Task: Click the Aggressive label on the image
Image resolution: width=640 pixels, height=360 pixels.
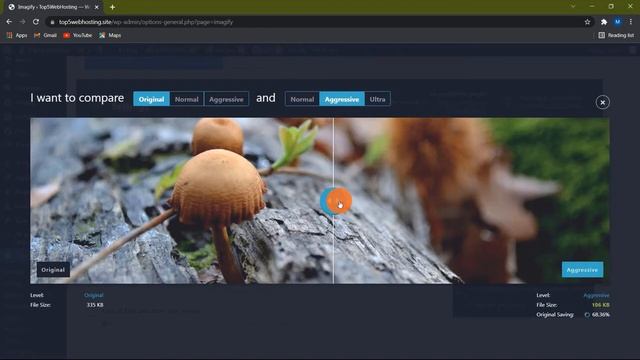Action: coord(582,270)
